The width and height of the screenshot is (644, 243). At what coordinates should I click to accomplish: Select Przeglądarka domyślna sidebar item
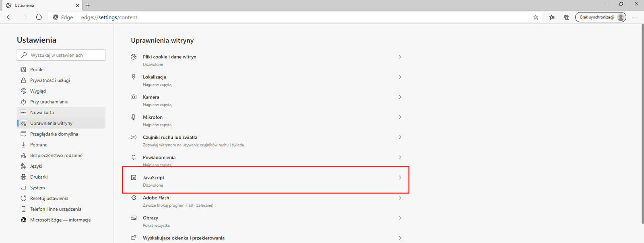click(54, 134)
